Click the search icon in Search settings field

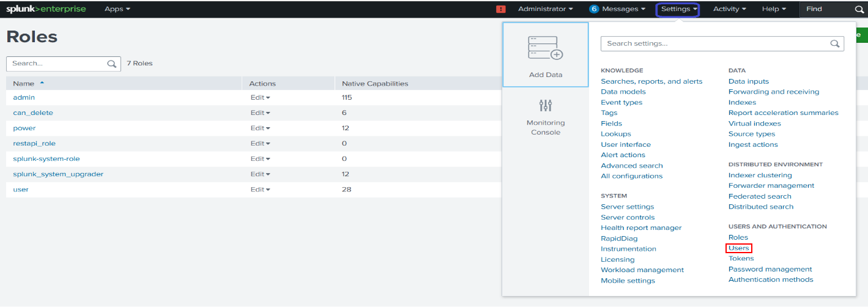835,43
